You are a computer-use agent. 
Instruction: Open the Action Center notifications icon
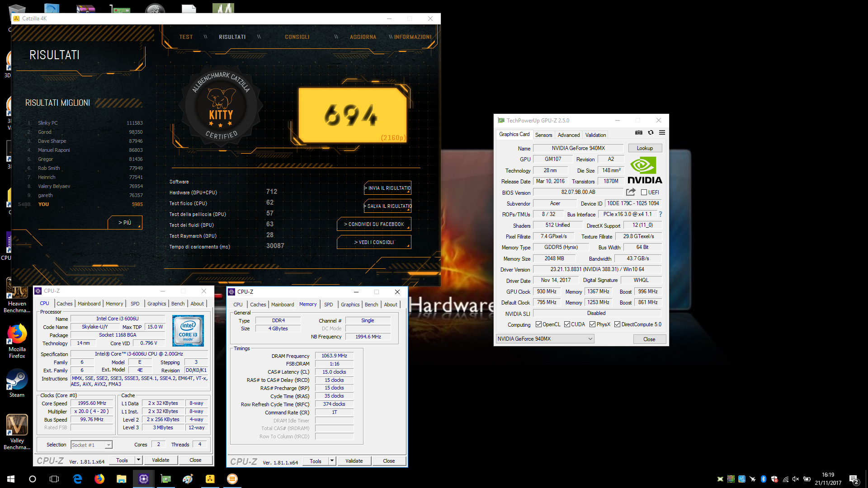point(854,479)
